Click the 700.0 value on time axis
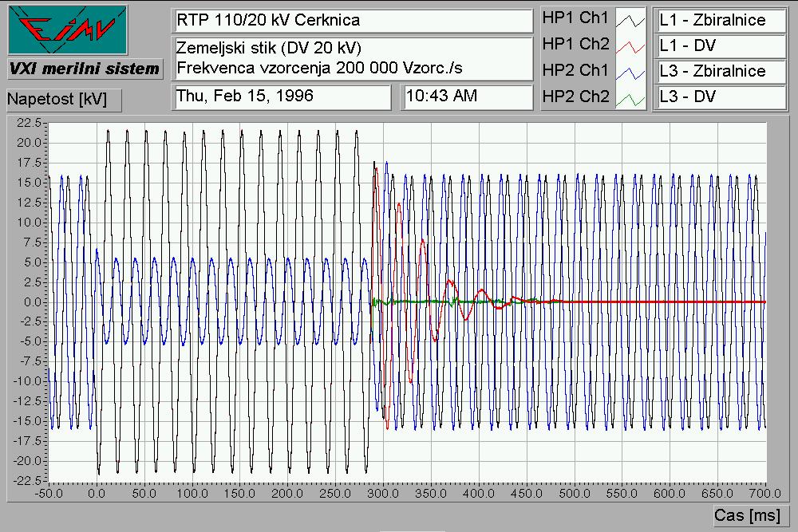The height and width of the screenshot is (532, 798). (765, 494)
